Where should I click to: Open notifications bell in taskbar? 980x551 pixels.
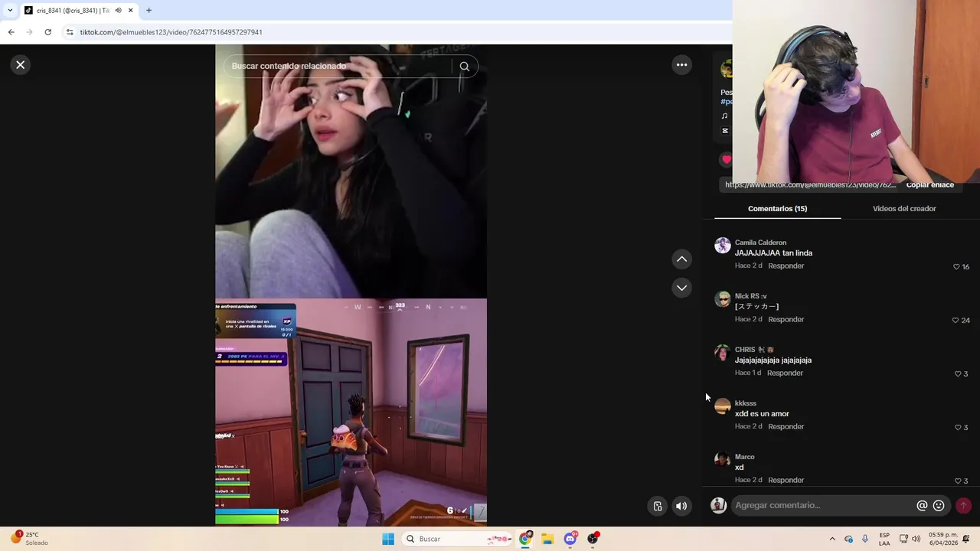(966, 539)
